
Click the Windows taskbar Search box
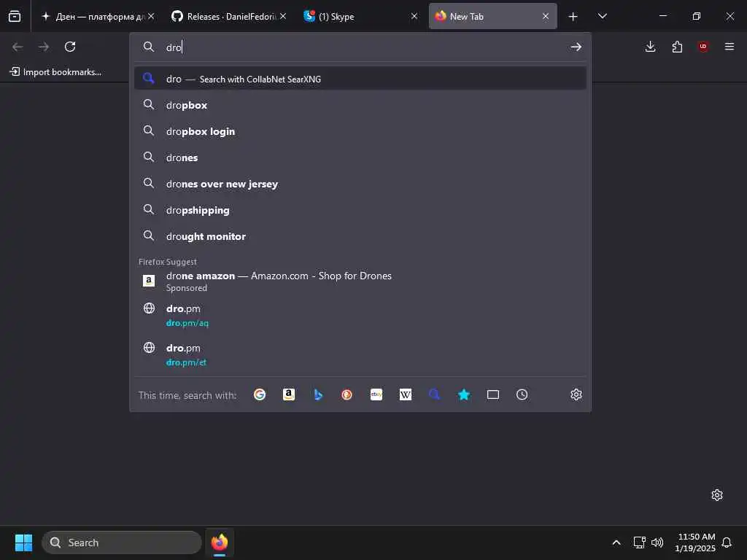[122, 542]
